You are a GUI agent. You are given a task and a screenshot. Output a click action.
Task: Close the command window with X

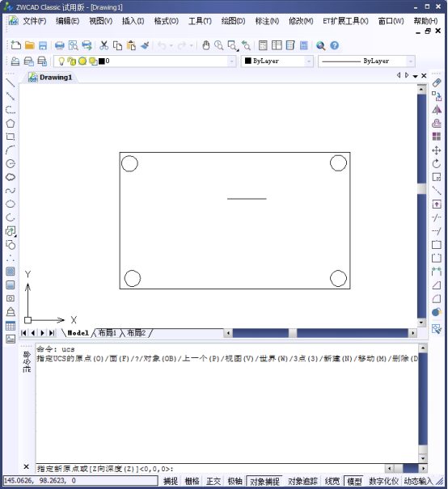[x=26, y=466]
